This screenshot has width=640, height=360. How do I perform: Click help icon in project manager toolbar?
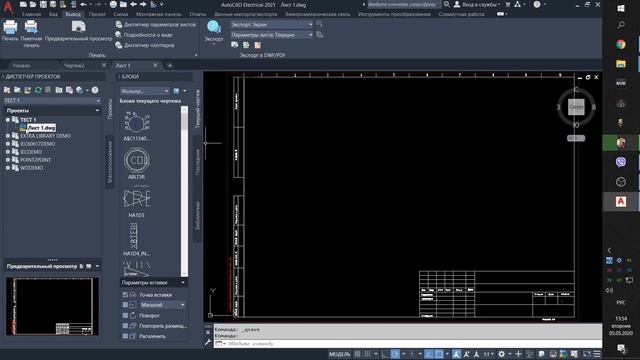(95, 90)
